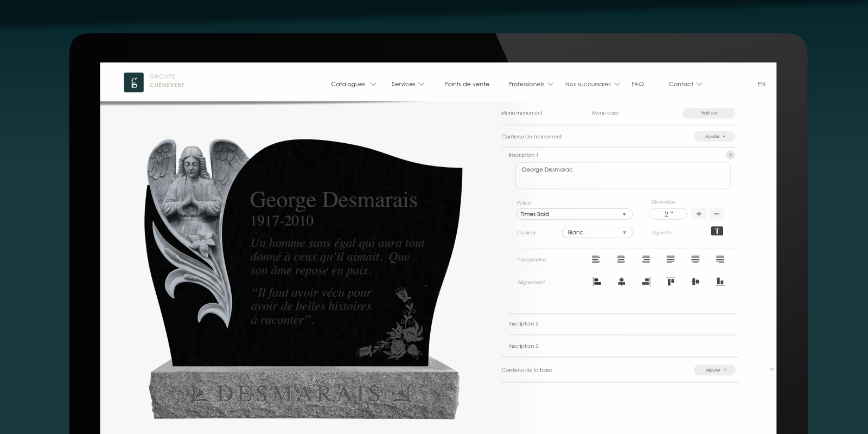Align objects to horizontal center
The image size is (868, 434).
[x=621, y=282]
